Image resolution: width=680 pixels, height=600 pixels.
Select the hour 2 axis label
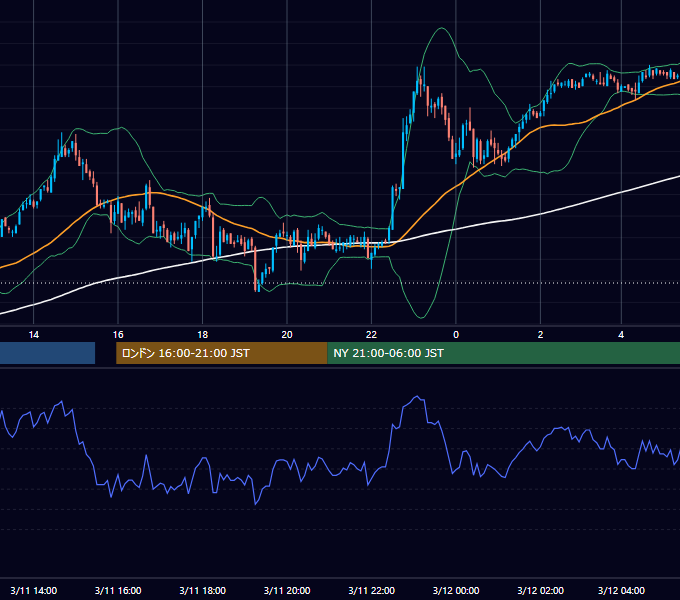(540, 335)
